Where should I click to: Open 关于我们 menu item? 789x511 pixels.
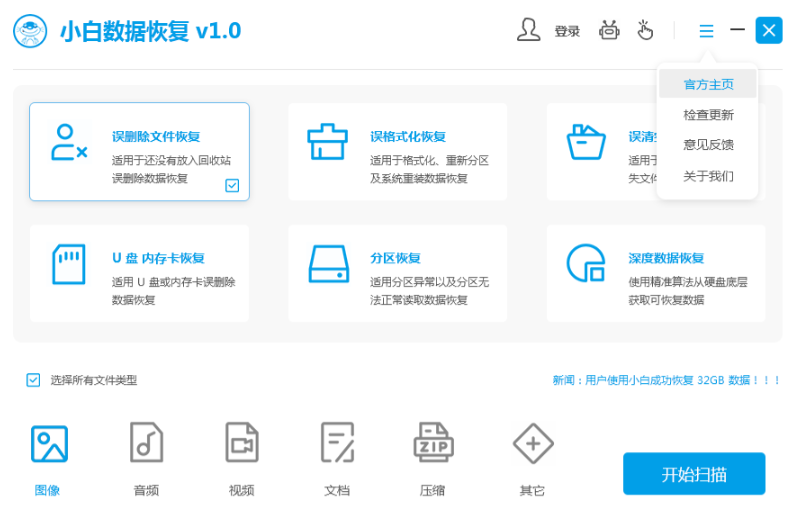pos(708,176)
